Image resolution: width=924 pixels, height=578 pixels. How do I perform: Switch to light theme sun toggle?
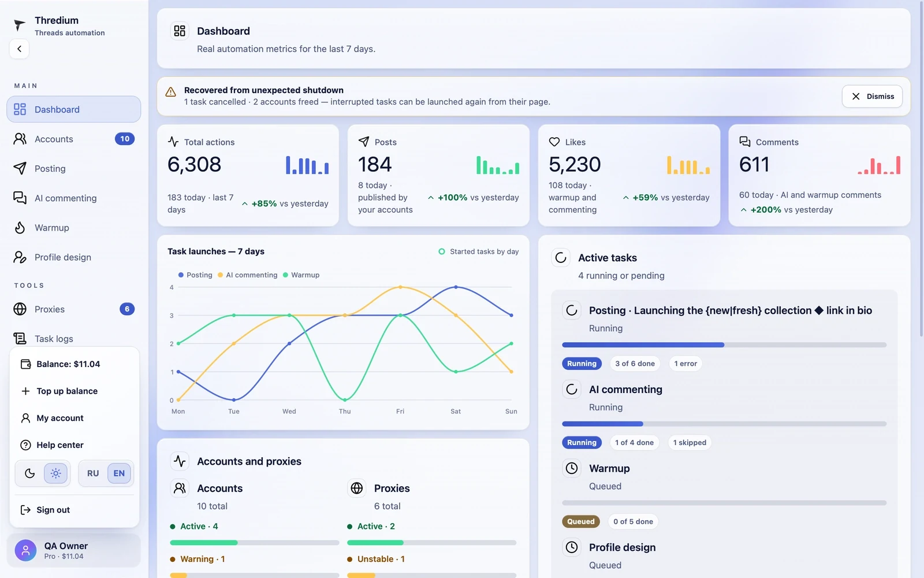coord(55,473)
